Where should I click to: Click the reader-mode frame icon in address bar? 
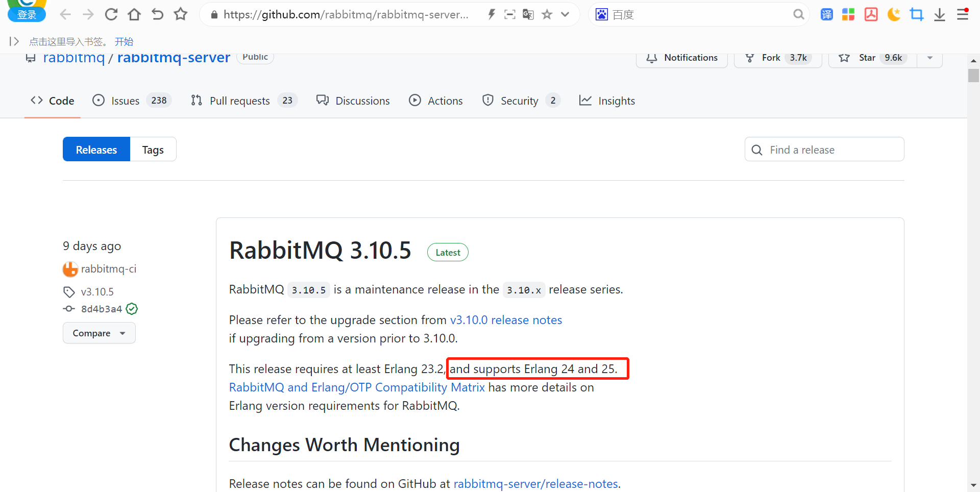[509, 14]
